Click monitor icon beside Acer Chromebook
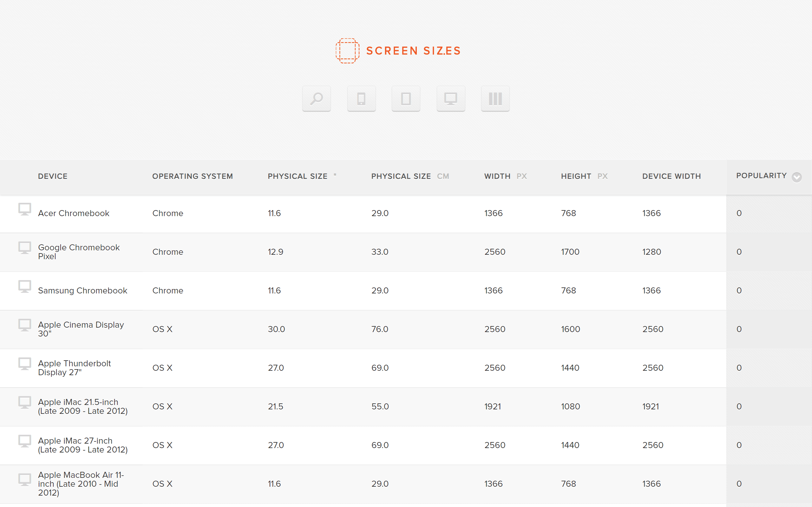This screenshot has height=507, width=812. 24,209
